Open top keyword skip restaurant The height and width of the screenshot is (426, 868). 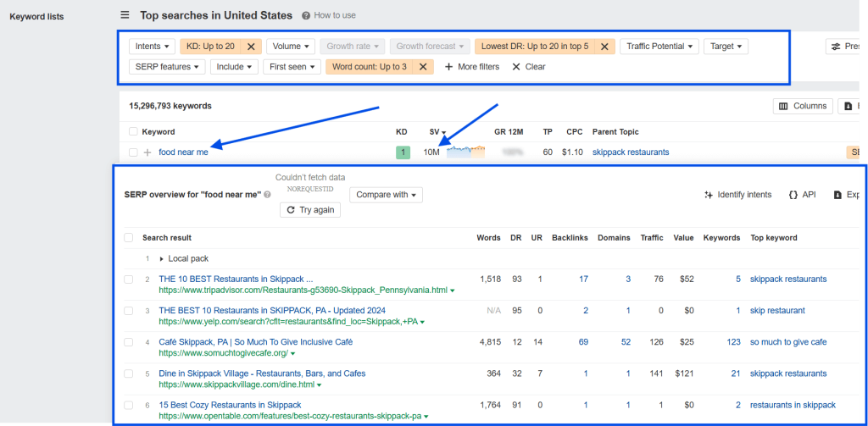coord(777,310)
